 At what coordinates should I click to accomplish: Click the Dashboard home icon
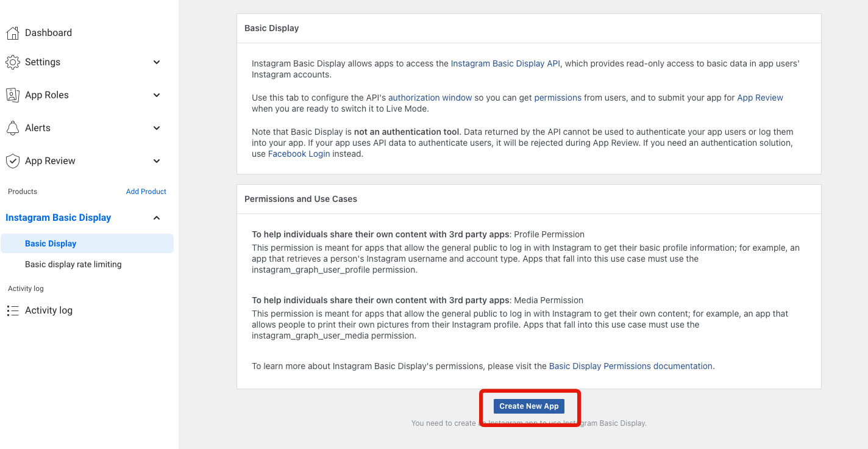[x=12, y=32]
